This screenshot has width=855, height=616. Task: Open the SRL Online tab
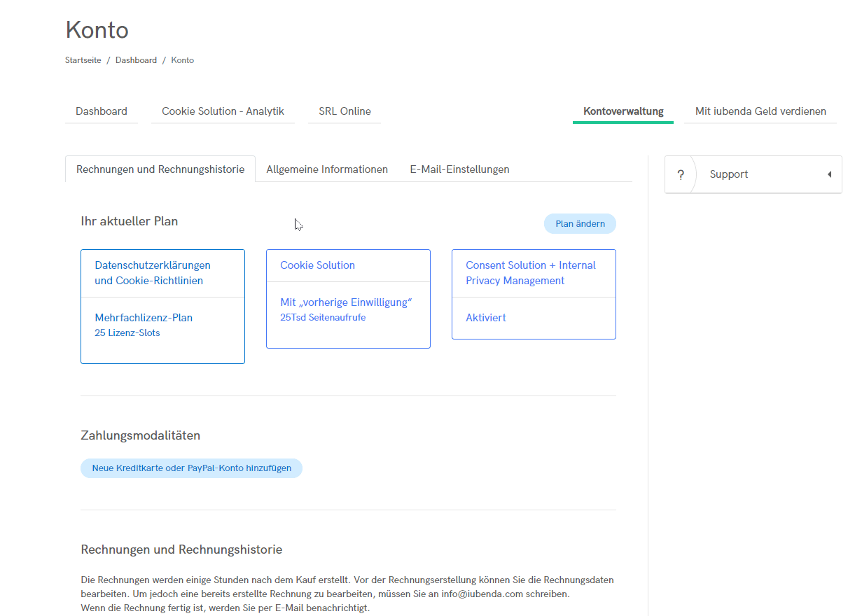345,111
